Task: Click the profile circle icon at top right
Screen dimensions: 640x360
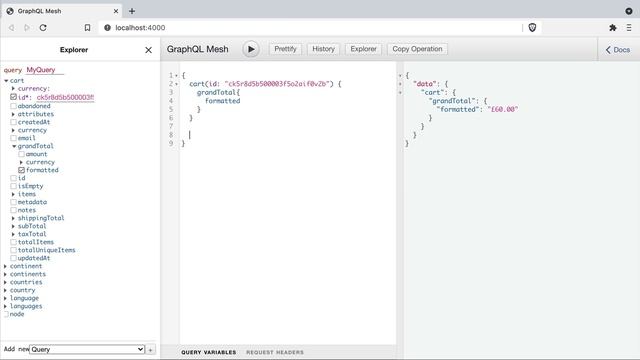Action: click(629, 11)
